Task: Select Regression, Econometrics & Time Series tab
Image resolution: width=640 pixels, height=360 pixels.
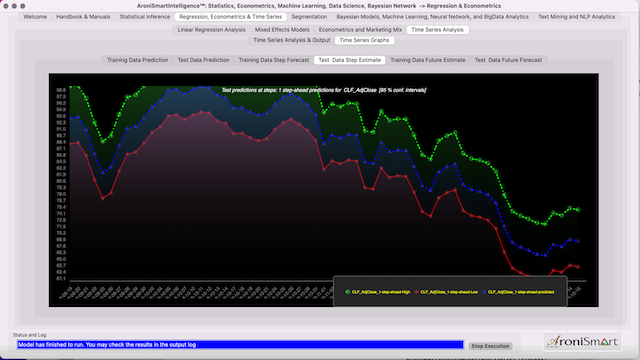Action: point(231,17)
